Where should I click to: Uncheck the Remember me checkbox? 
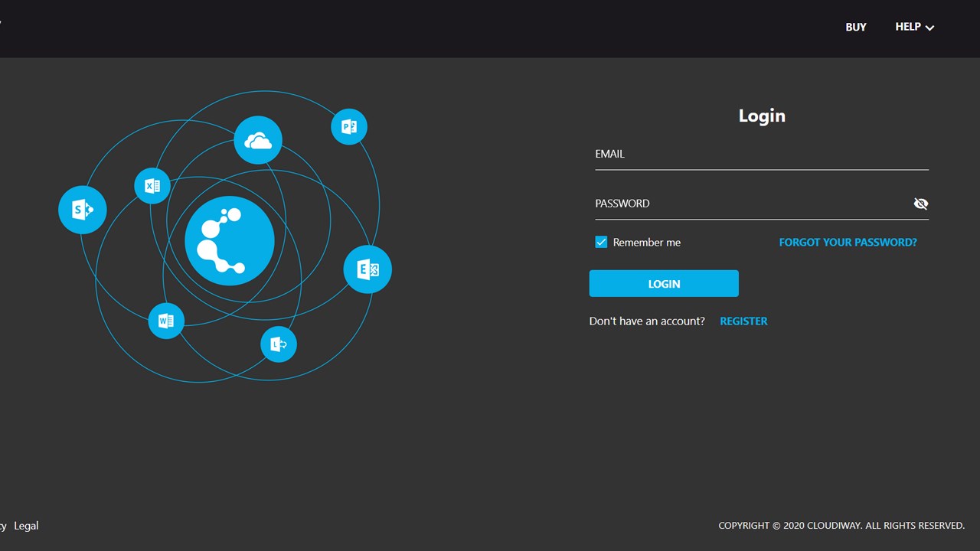[x=601, y=241]
